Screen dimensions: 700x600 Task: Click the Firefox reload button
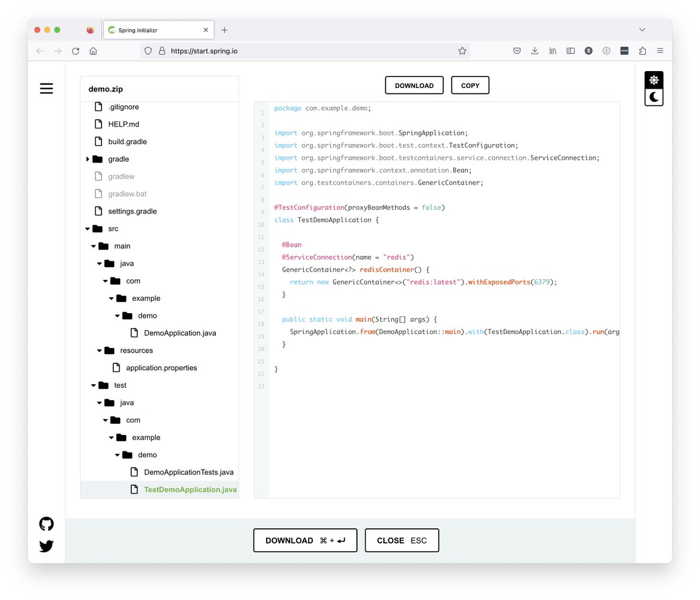point(75,51)
